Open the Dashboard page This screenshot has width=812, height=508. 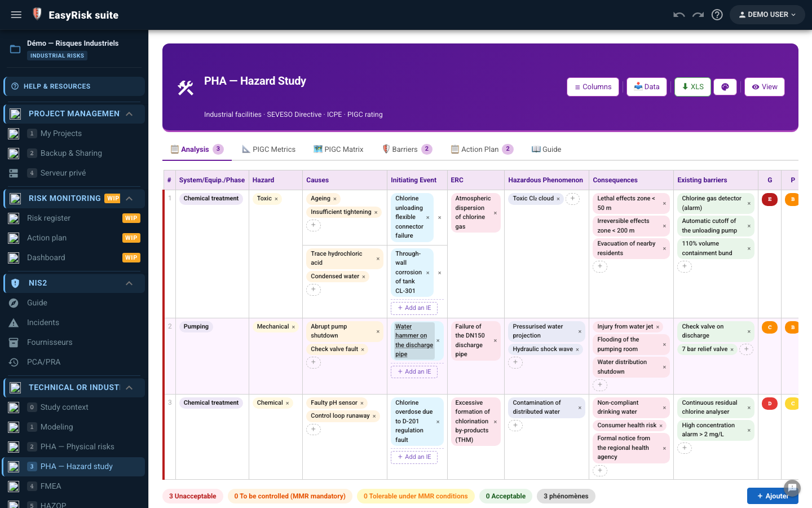click(x=74, y=258)
